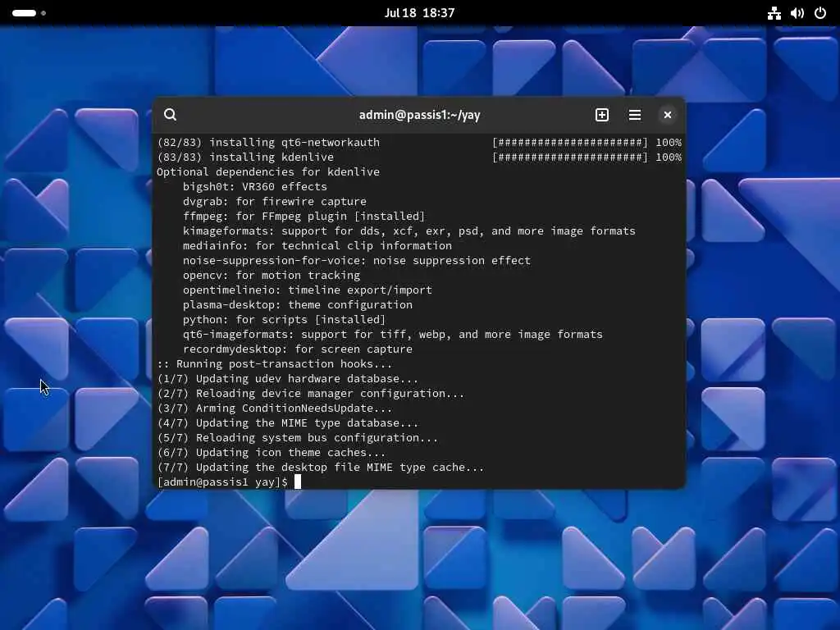Click 'mediainfo: for technical clip information'
The image size is (840, 630).
317,245
